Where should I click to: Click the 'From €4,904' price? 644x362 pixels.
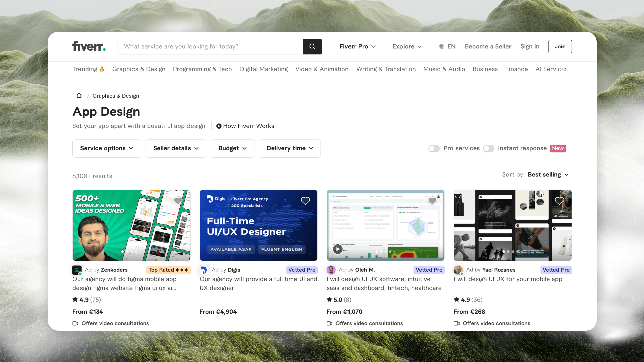click(218, 312)
